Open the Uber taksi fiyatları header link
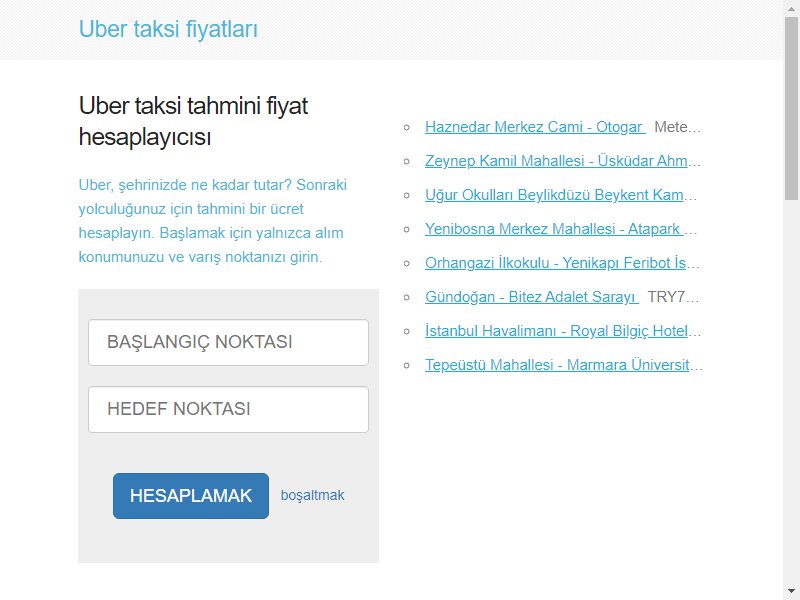The image size is (800, 600). click(x=168, y=29)
